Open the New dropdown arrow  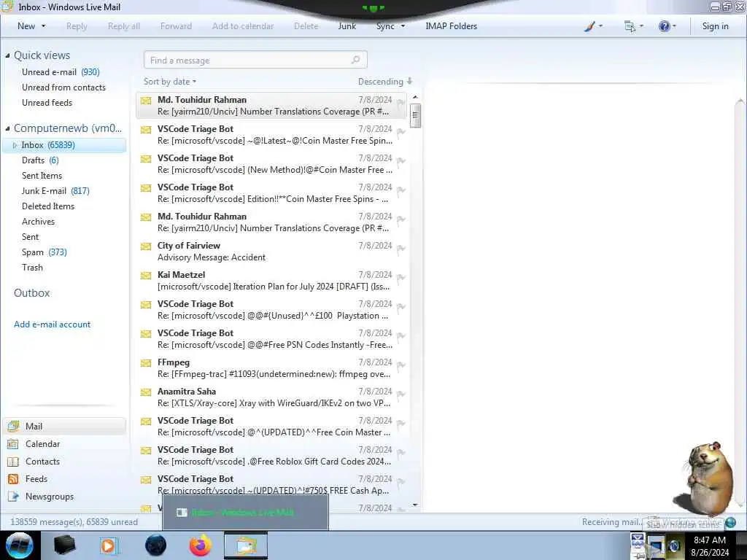click(43, 26)
